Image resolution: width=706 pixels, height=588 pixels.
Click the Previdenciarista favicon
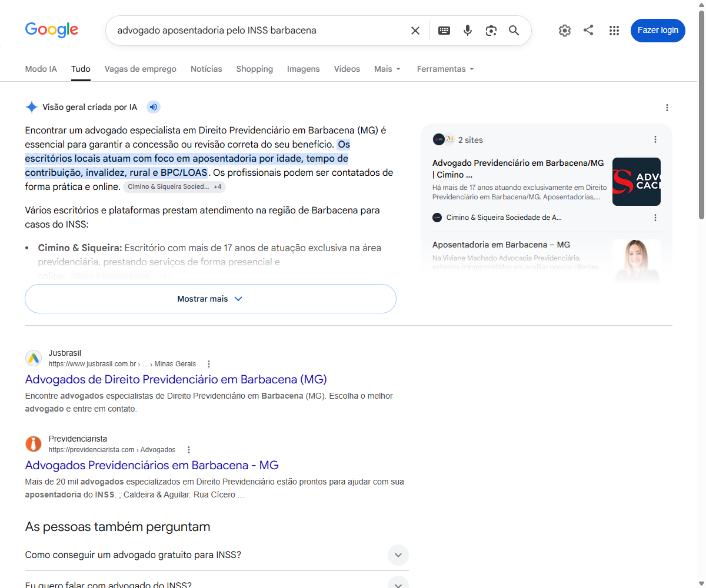click(34, 444)
